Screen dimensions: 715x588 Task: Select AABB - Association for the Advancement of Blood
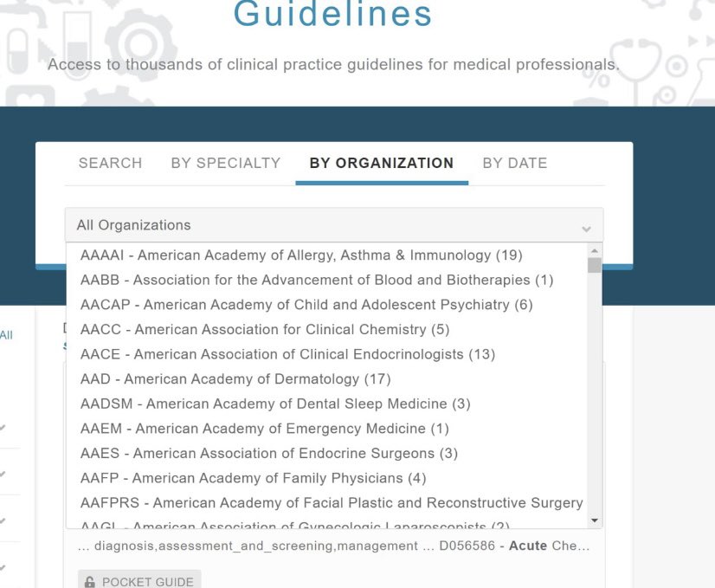click(x=327, y=280)
